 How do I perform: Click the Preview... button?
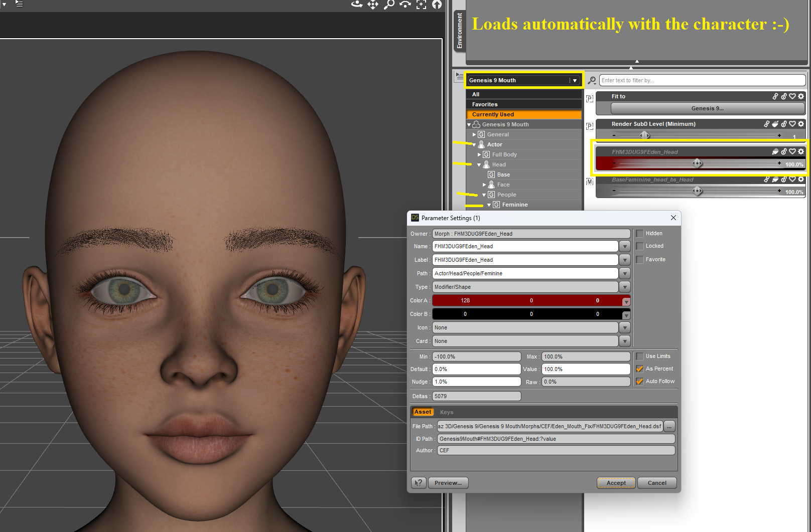448,483
